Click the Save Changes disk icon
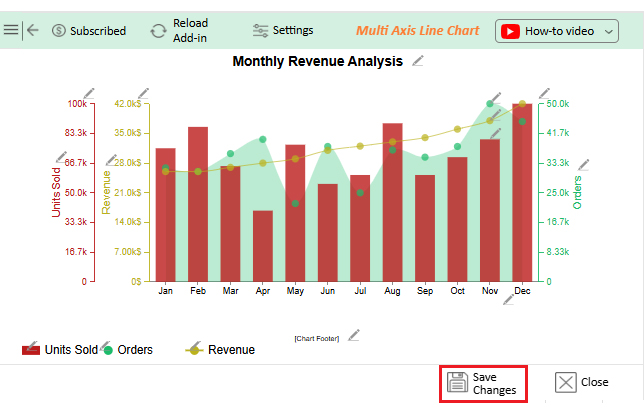644x417 pixels. point(457,382)
